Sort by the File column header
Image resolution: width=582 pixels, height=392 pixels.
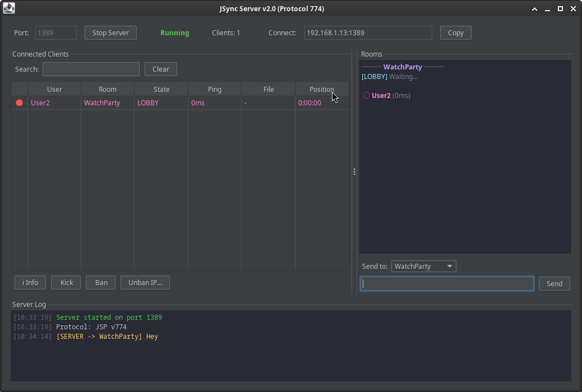coord(269,90)
